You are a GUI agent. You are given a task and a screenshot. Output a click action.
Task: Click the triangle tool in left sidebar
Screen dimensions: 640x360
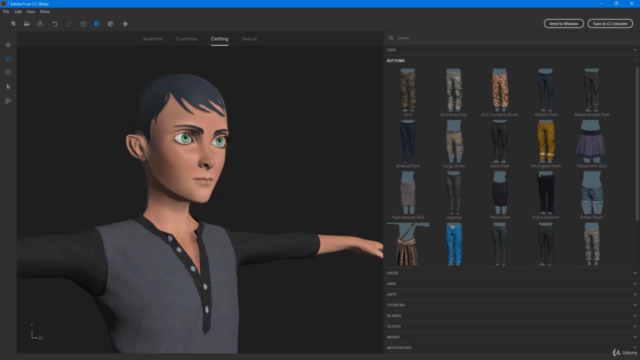8,101
